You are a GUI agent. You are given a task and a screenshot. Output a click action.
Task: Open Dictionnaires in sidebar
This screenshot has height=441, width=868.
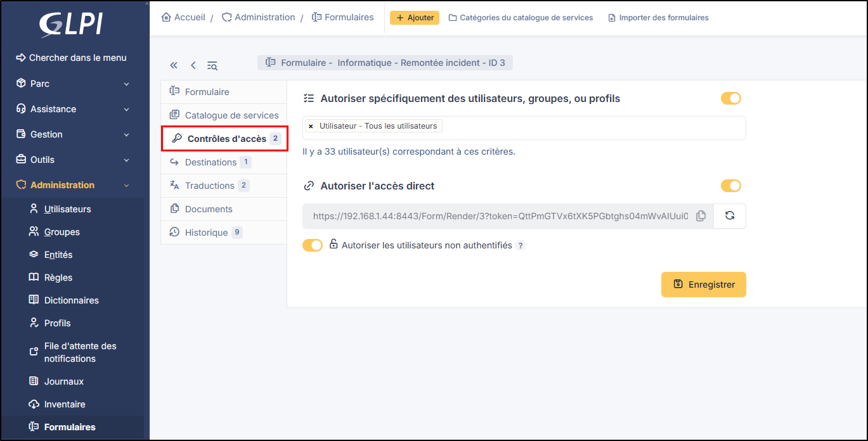[72, 300]
